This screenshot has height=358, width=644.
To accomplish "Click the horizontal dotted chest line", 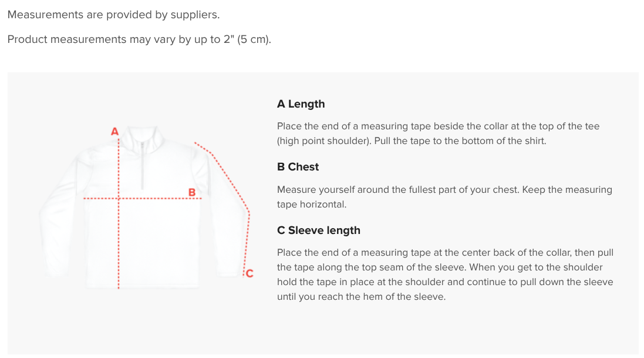I will tap(143, 198).
